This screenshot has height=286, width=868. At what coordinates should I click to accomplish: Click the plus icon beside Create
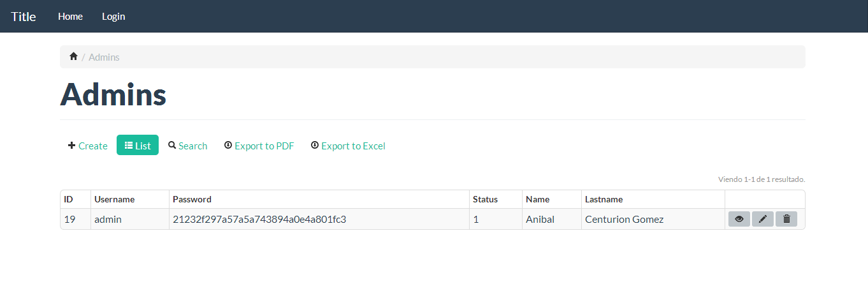pyautogui.click(x=71, y=146)
